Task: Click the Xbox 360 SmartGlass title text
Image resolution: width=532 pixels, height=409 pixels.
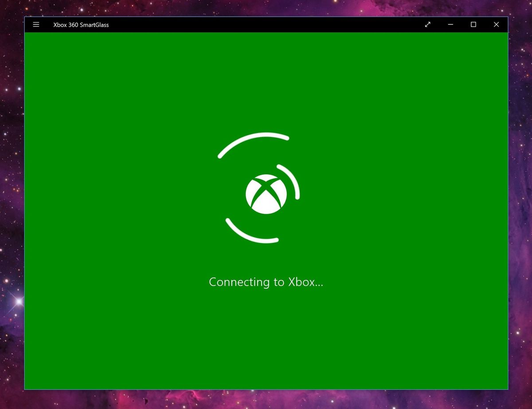Action: [80, 25]
